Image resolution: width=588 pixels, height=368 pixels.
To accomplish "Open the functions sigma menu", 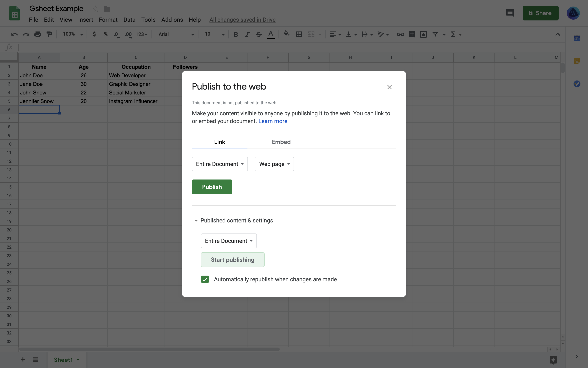I will pos(453,34).
